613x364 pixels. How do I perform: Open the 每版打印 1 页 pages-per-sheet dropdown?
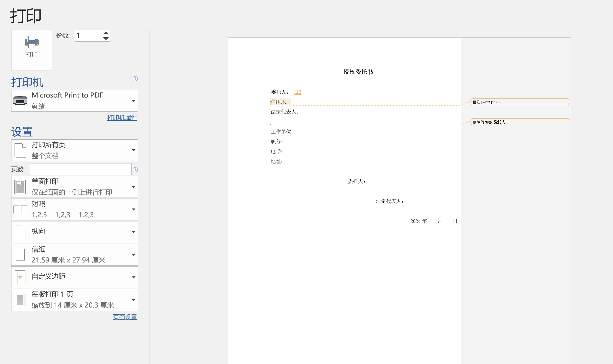74,300
